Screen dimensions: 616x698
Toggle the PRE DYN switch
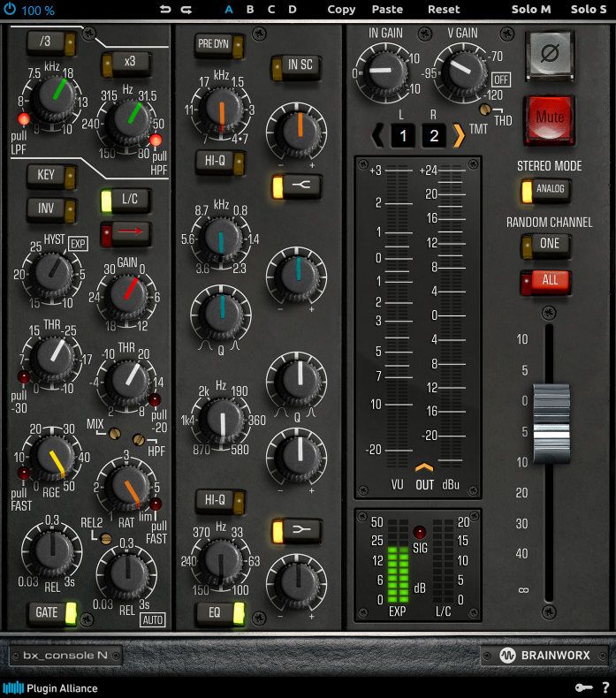tap(219, 45)
